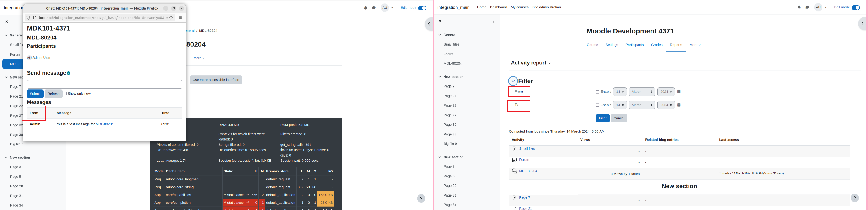The height and width of the screenshot is (210, 868).
Task: Open To month dropdown
Action: [642, 105]
